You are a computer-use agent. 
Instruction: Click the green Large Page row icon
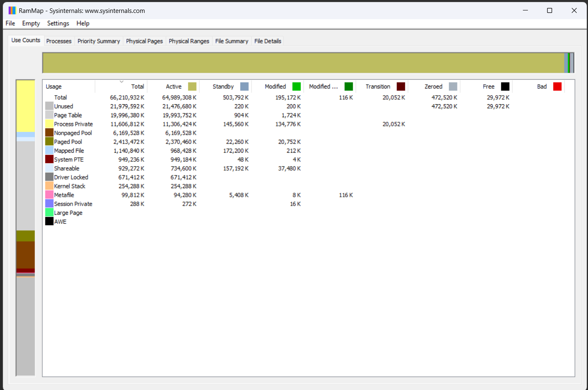pos(49,213)
